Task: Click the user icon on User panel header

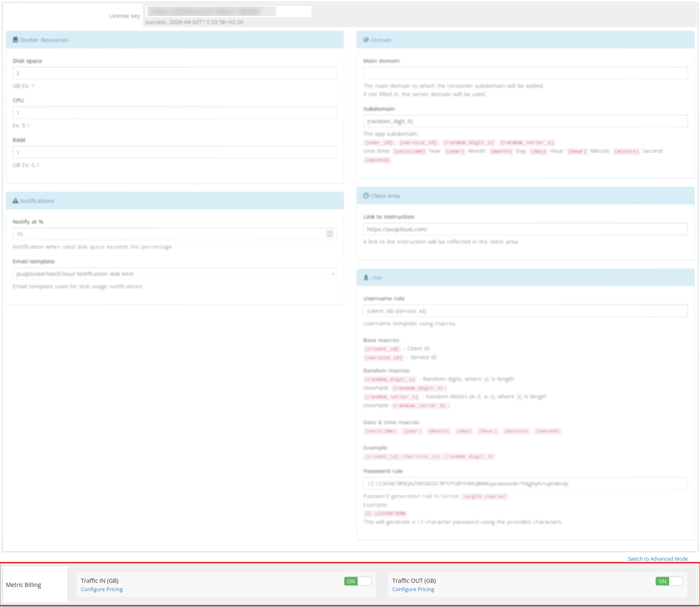Action: [366, 277]
